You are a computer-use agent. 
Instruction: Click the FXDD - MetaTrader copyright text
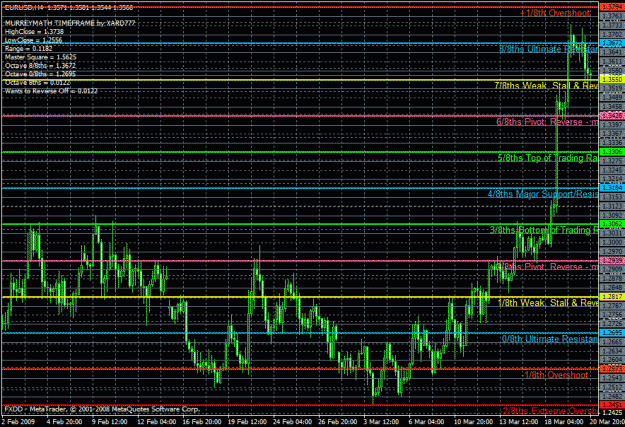102,409
